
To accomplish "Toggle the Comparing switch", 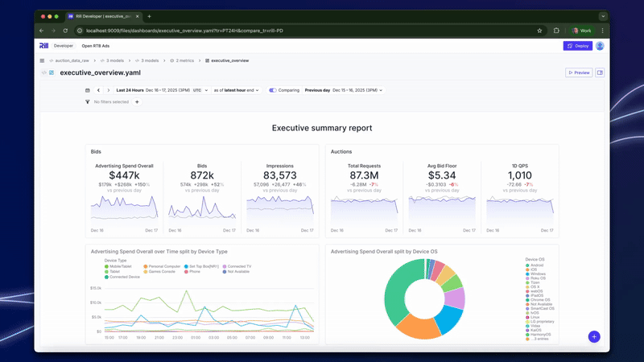I will 273,90.
